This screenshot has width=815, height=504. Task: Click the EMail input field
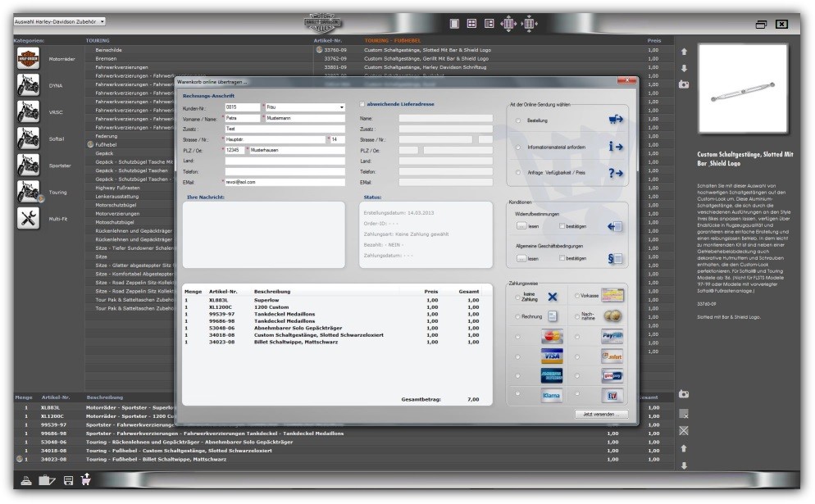285,182
